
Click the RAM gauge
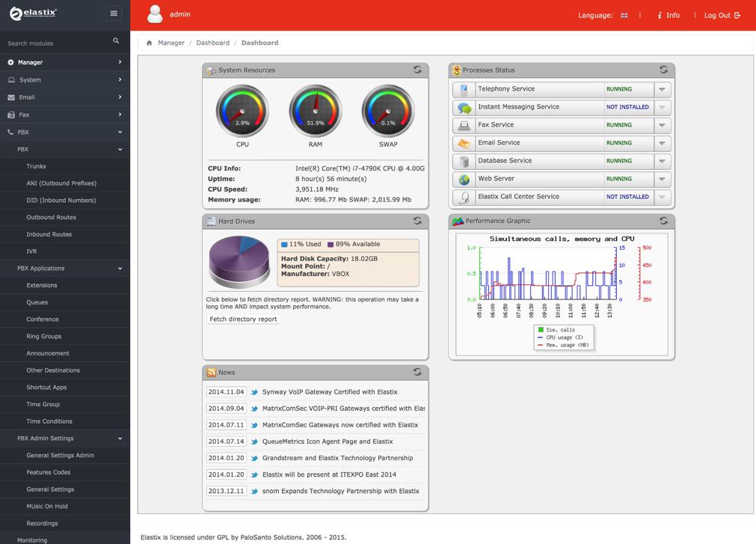tap(316, 111)
